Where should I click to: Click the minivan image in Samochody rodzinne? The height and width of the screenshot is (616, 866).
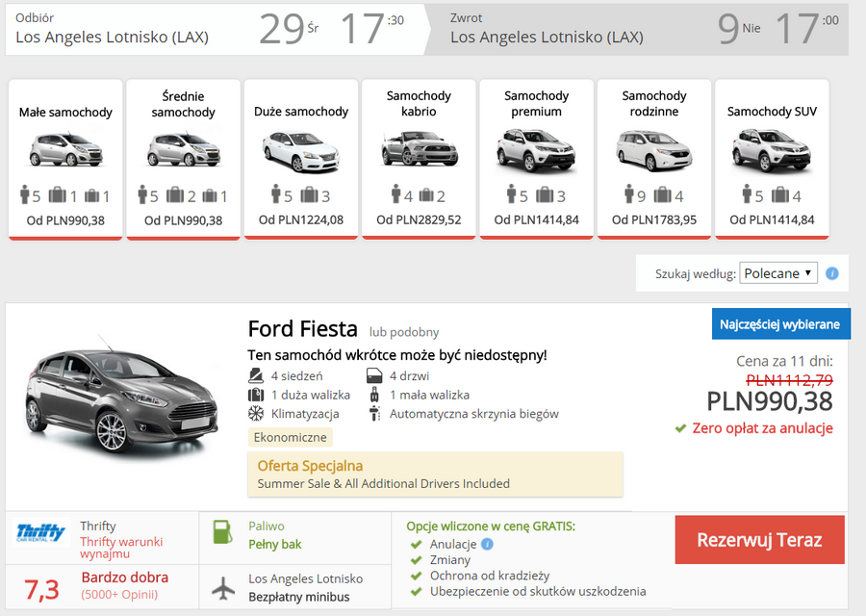[x=654, y=150]
